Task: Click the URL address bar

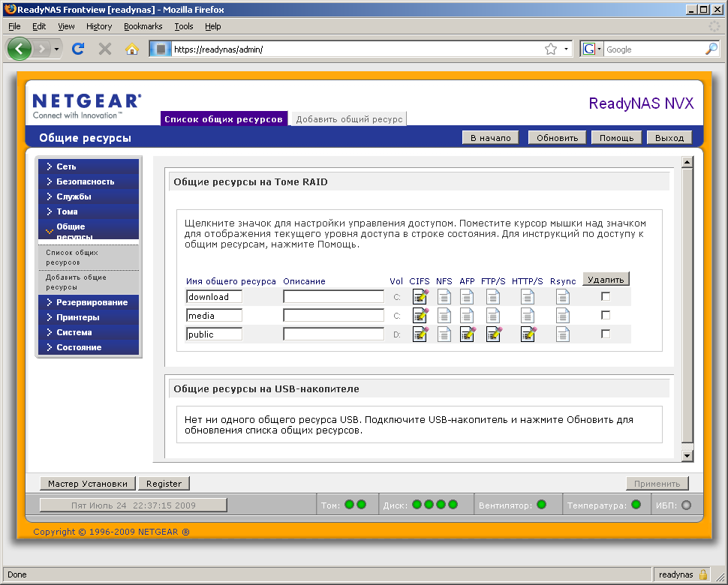Action: [357, 49]
